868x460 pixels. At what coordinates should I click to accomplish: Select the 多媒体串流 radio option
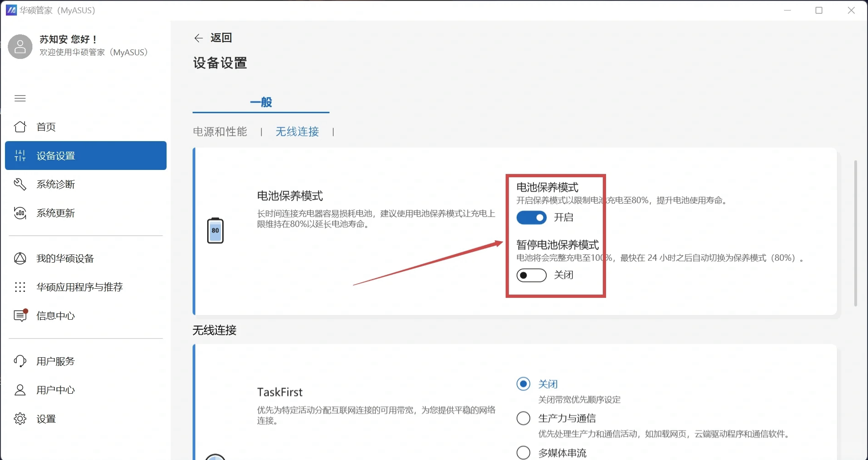tap(523, 452)
